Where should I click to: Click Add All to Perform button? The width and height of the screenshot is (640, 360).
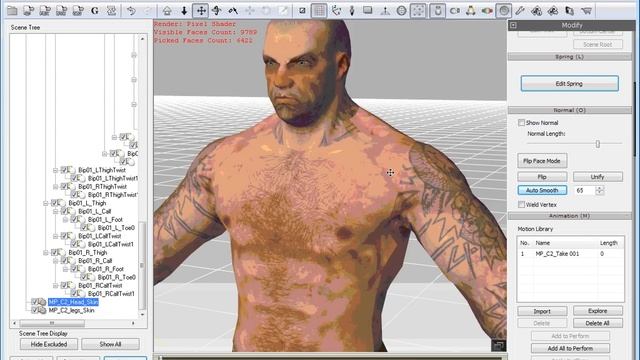coord(570,348)
